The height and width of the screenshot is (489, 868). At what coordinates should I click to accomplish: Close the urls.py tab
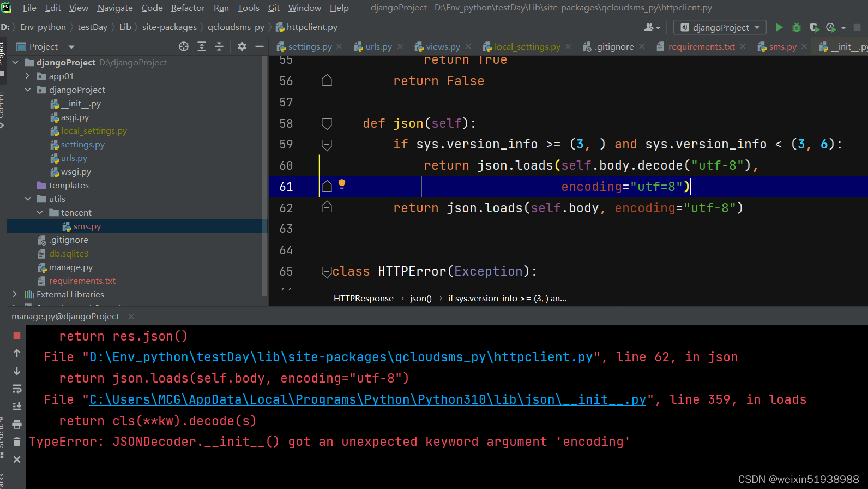coord(400,47)
